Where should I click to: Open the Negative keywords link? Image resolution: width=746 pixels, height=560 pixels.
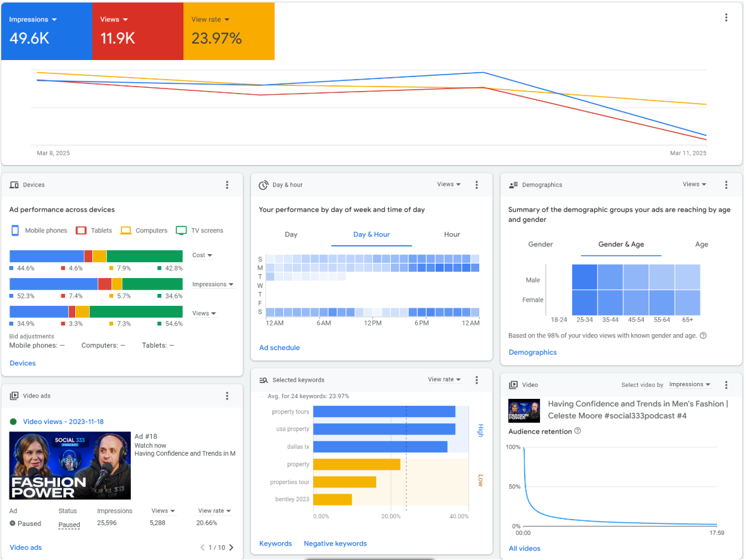click(335, 544)
